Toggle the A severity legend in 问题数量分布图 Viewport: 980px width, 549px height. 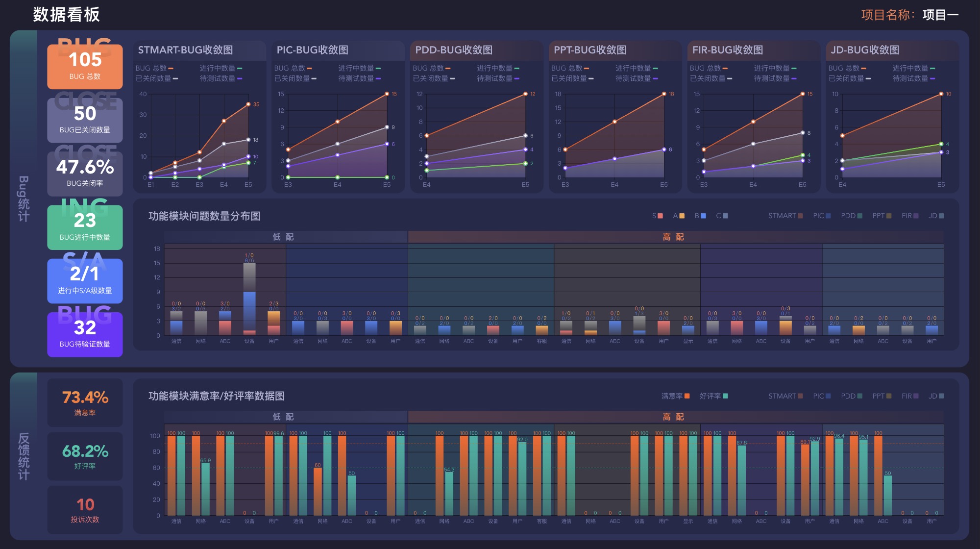tap(679, 216)
